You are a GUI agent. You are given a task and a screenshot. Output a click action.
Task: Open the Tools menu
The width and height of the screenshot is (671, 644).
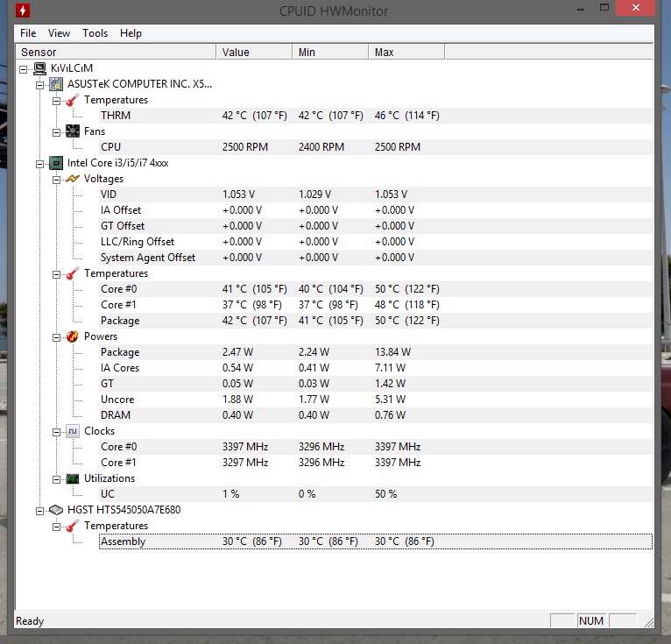(95, 33)
